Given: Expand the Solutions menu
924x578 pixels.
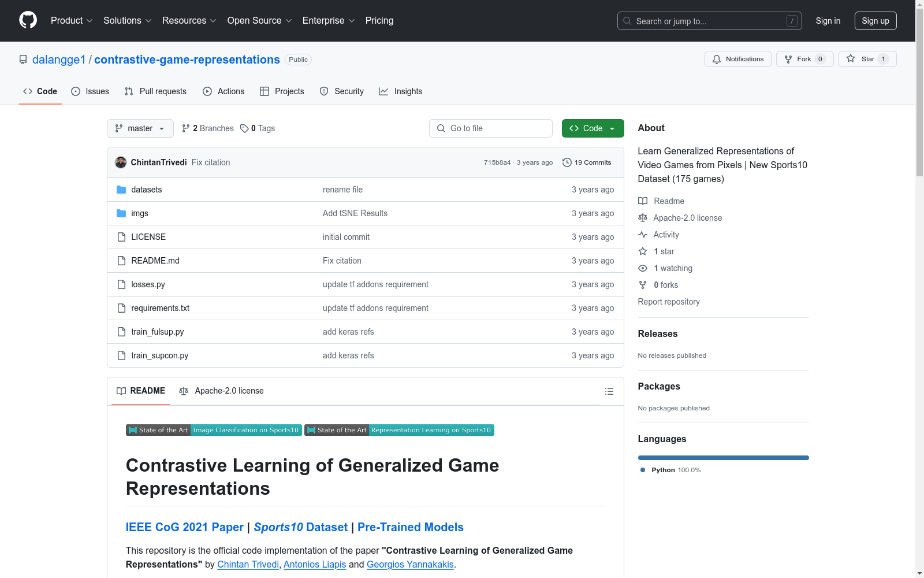Looking at the screenshot, I should click(128, 21).
